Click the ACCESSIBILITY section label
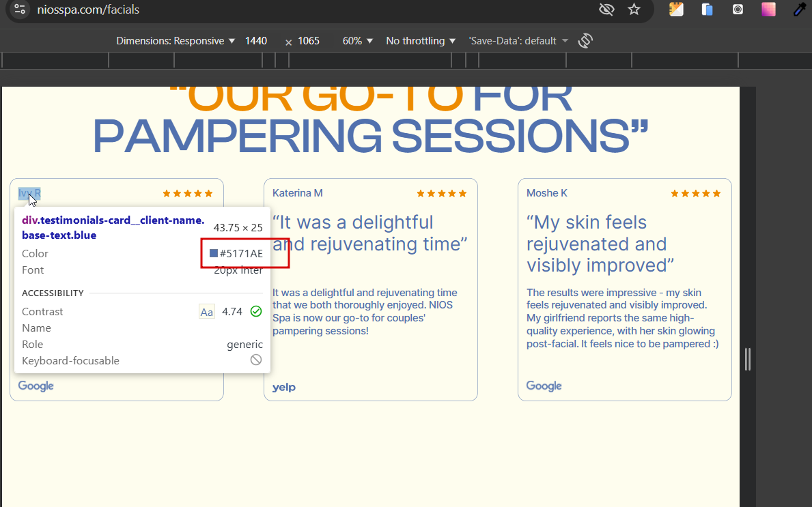The image size is (812, 507). point(53,293)
